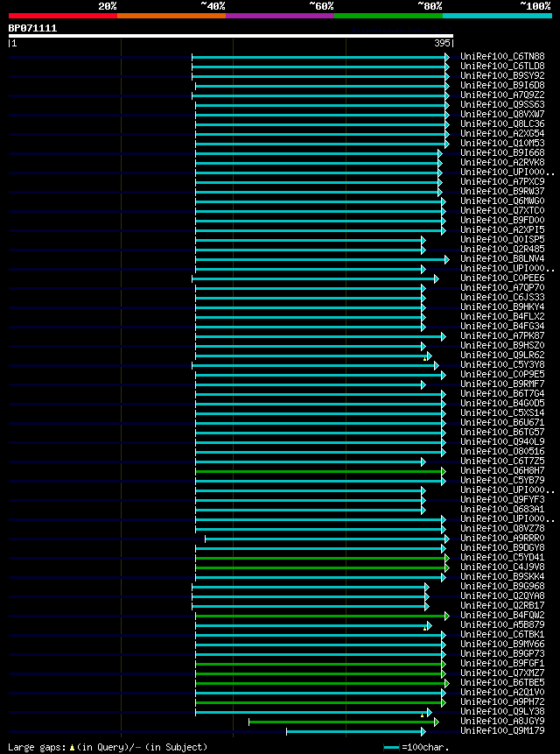Image resolution: width=560 pixels, height=754 pixels.
Task: Open hit UniRef100_Q9SS63
Action: tap(503, 105)
